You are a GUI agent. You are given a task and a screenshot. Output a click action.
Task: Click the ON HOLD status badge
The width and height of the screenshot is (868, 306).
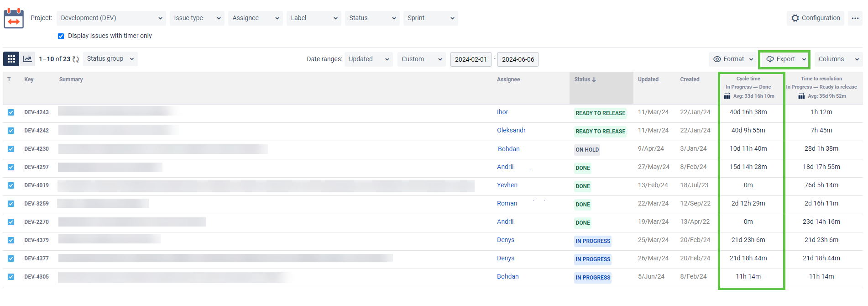(587, 150)
